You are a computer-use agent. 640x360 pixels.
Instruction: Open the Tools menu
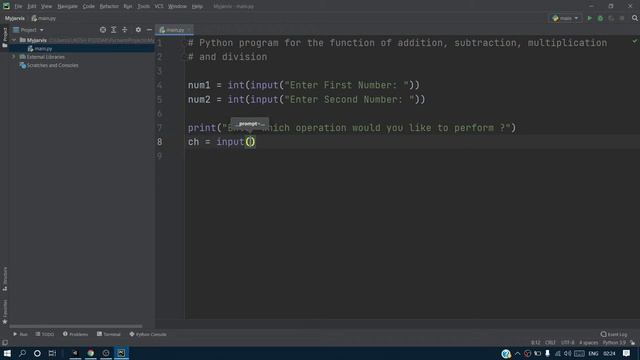143,6
